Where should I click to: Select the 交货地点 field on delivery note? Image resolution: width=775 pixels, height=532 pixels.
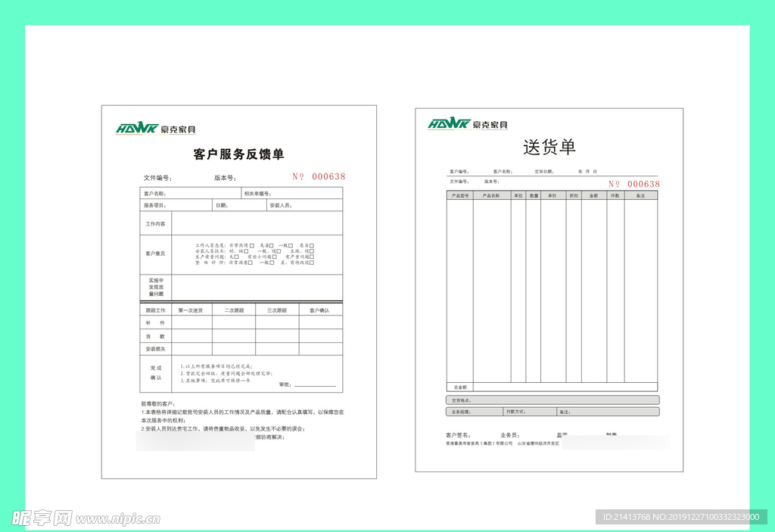click(x=552, y=400)
